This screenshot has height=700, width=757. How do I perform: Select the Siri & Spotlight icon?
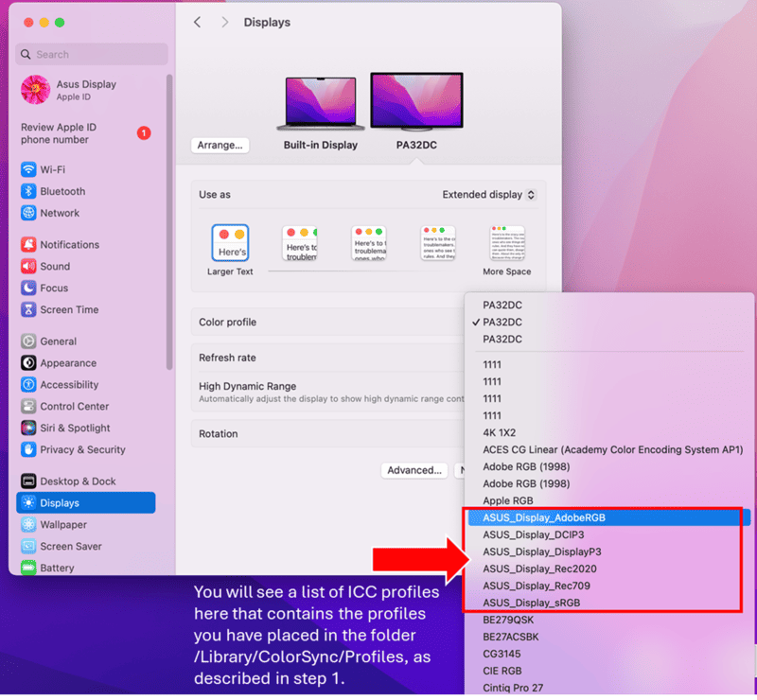(28, 429)
